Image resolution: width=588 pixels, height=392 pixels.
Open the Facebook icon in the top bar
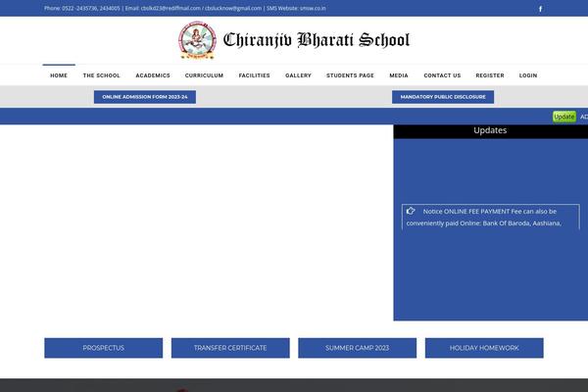tap(540, 9)
